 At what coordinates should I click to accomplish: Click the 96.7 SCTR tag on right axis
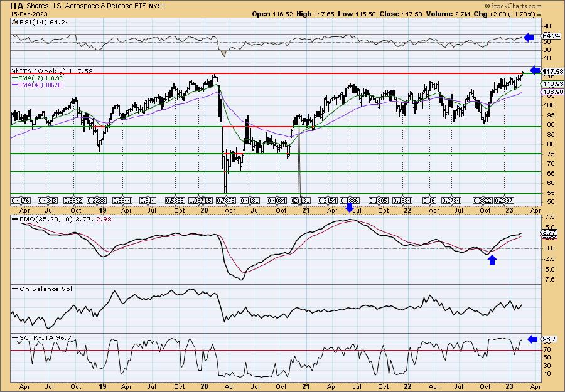549,339
